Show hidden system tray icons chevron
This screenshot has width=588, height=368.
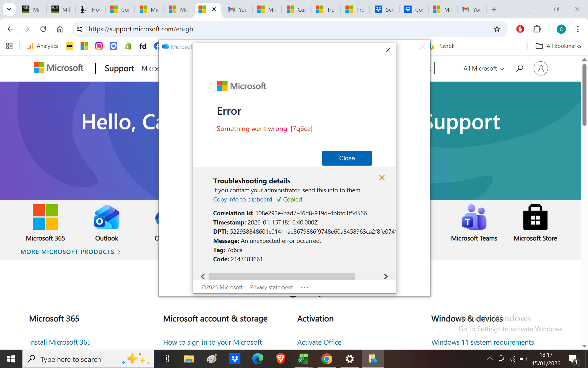click(x=490, y=359)
